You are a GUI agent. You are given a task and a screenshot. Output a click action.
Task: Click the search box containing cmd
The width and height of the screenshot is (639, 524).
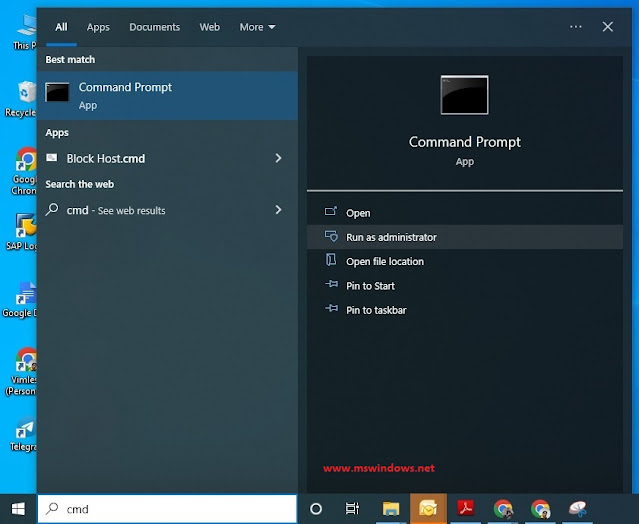click(167, 509)
